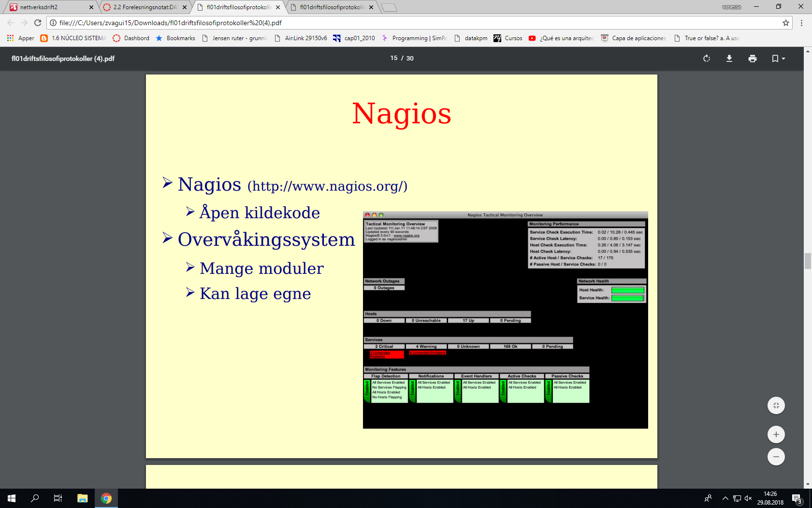This screenshot has height=508, width=812.
Task: Click the Nagios dashboard screenshot image
Action: [505, 320]
